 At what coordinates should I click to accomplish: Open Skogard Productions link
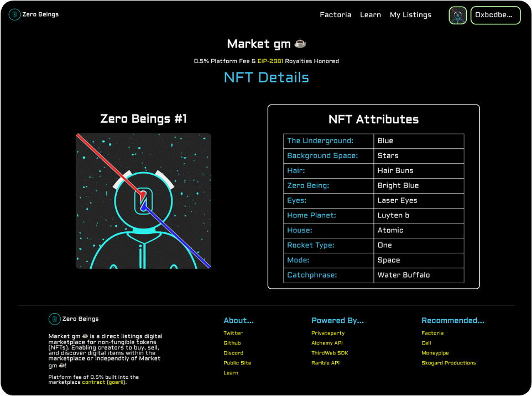448,363
